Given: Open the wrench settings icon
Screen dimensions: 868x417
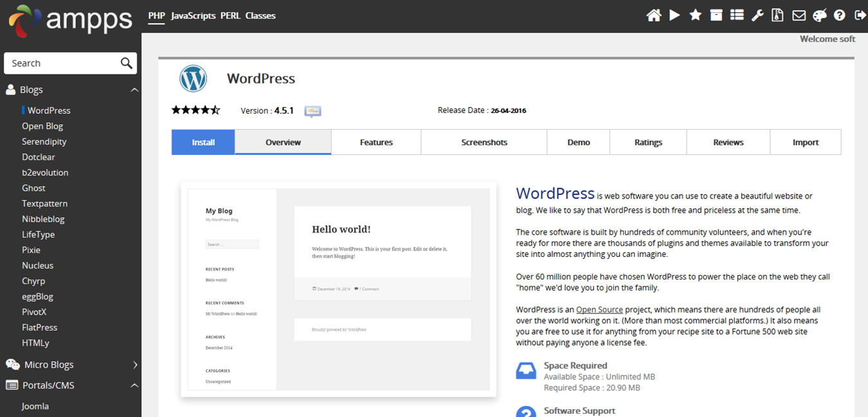Looking at the screenshot, I should 757,15.
